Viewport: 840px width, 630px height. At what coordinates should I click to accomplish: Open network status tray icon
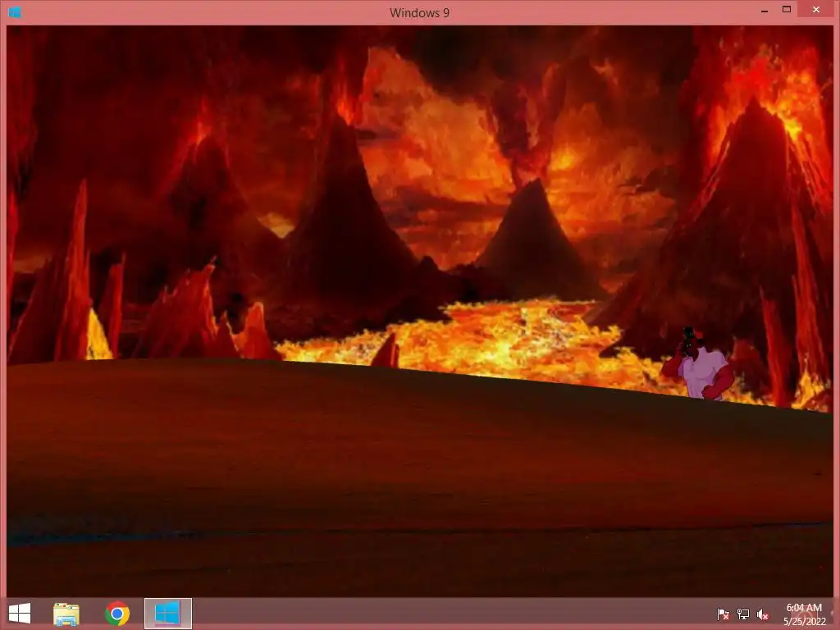(x=743, y=614)
